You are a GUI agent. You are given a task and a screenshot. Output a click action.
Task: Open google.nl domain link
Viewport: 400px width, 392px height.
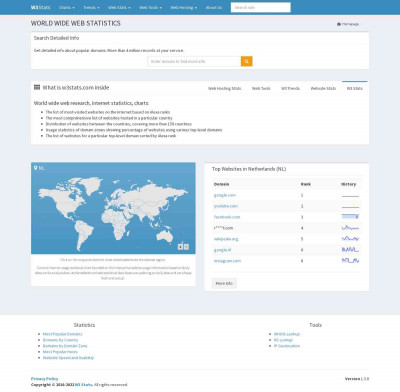point(222,250)
